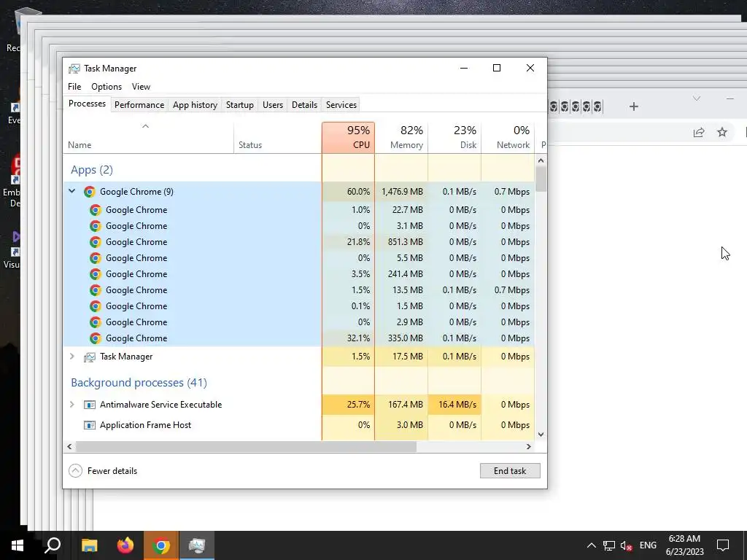
Task: Select Chrome subprocess using 851.3 MB
Action: pos(298,242)
